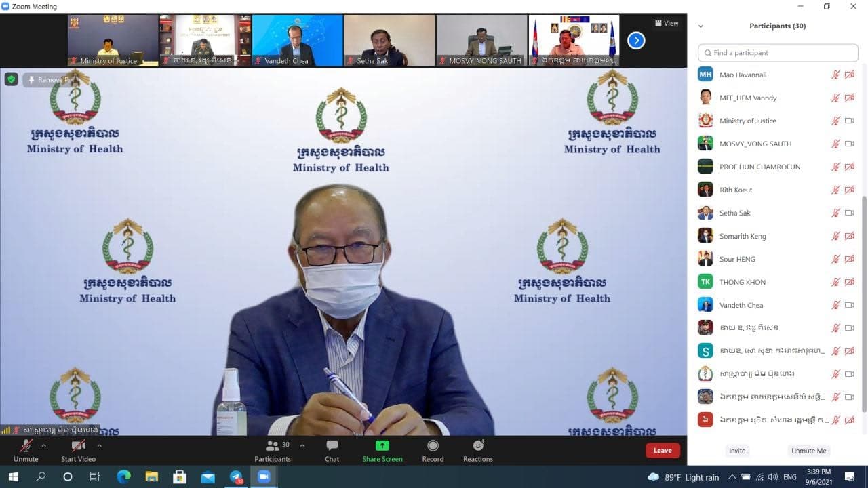Open the Reactions menu
Screen dimensions: 868x488
click(x=478, y=449)
